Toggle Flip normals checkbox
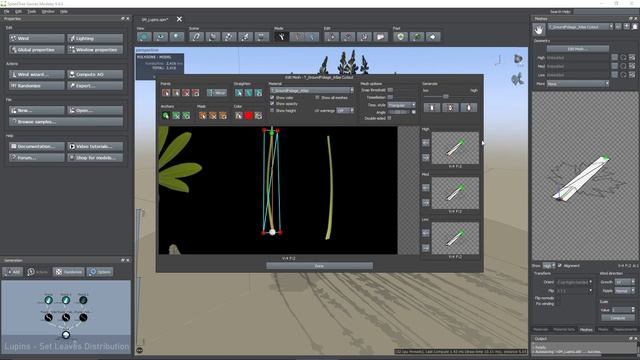The image size is (640, 360). (559, 298)
